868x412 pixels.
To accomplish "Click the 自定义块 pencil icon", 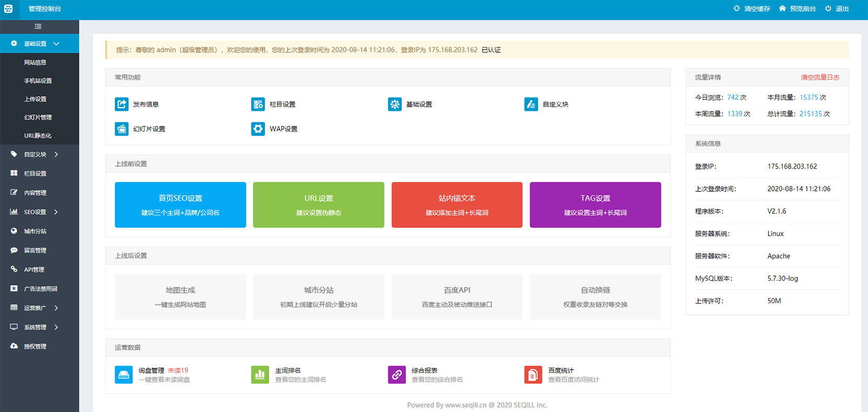I will pyautogui.click(x=531, y=104).
